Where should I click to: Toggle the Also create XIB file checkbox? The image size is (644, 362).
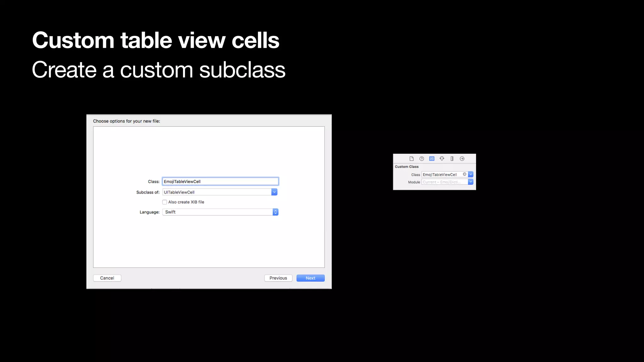pos(164,202)
